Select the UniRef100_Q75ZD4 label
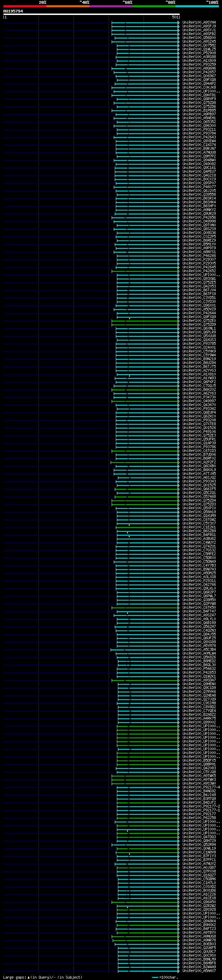Image resolution: width=222 pixels, height=980 pixels. [199, 500]
